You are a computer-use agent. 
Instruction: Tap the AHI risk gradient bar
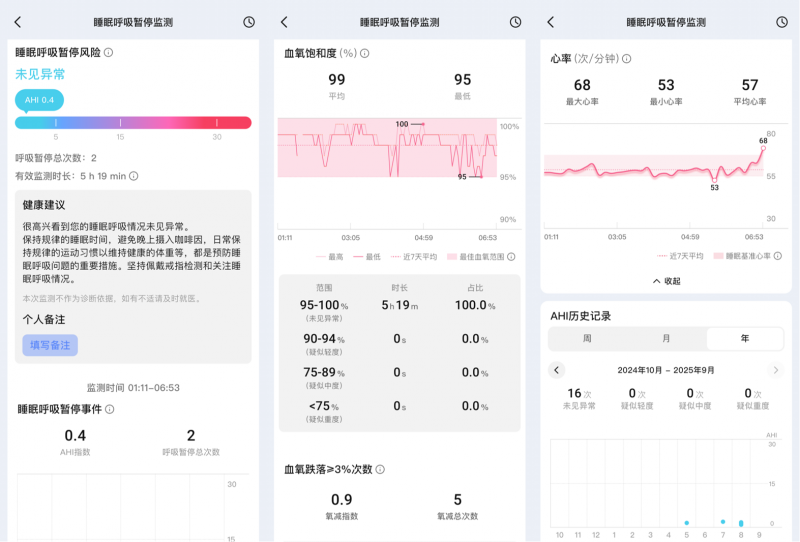pos(133,123)
